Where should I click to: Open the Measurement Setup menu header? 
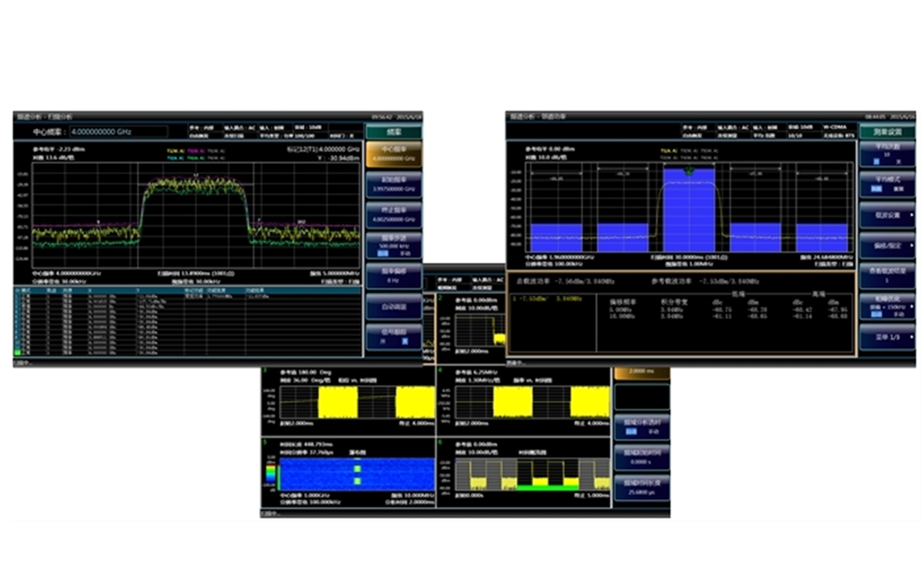[x=886, y=131]
